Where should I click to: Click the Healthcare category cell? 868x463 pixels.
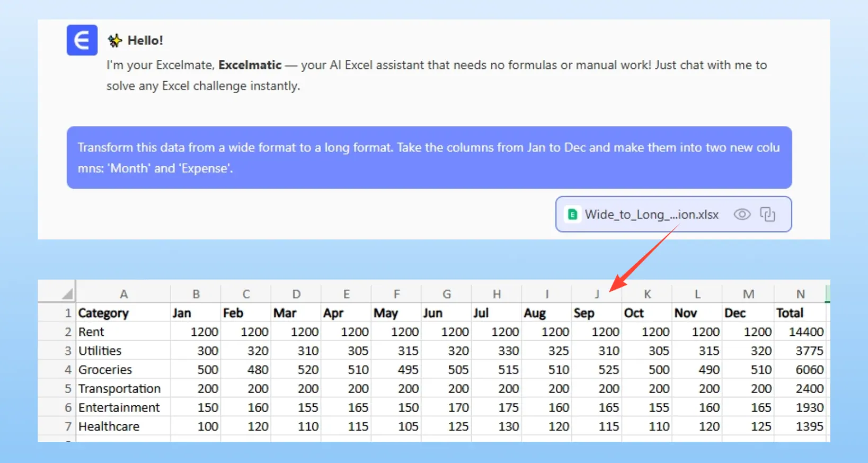[x=123, y=426]
